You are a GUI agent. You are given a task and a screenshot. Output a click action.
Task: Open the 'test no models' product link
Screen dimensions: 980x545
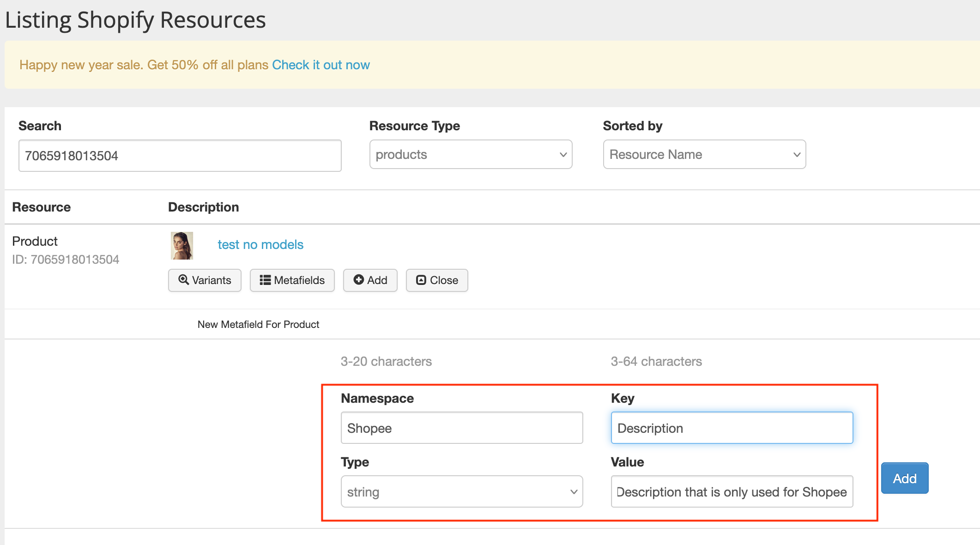260,244
